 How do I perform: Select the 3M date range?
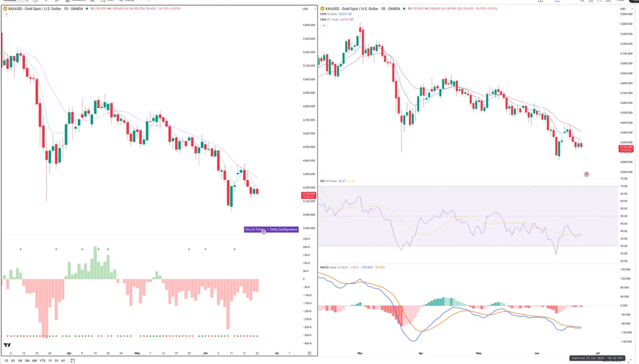[x=27, y=361]
